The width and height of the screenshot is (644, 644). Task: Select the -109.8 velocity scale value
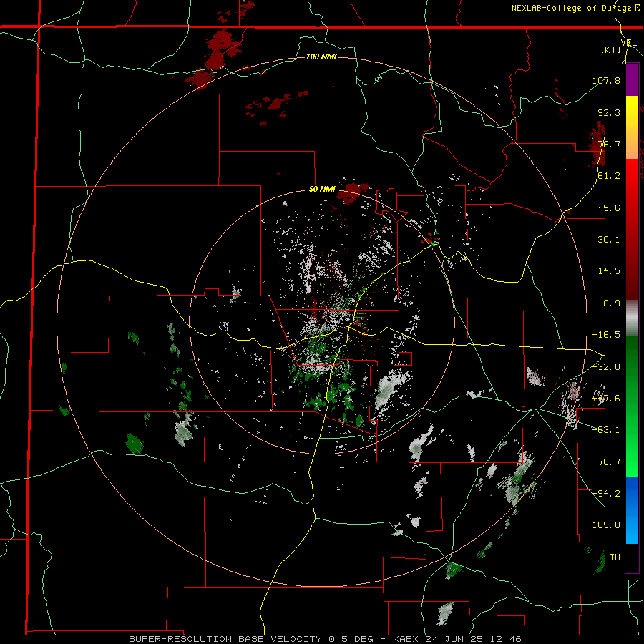603,525
